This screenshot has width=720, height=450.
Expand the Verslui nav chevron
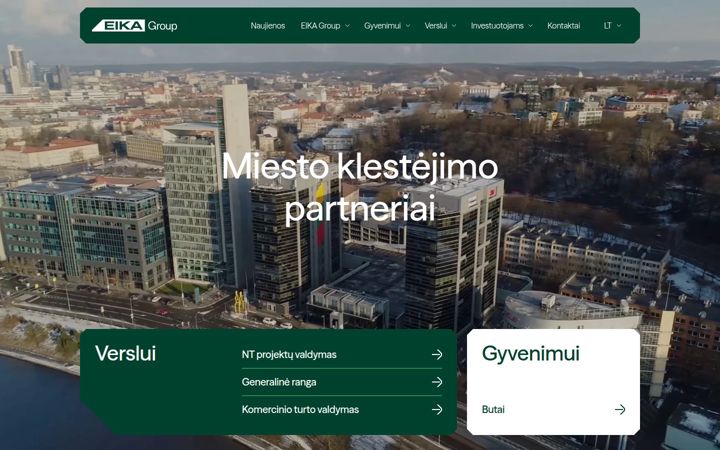(454, 26)
